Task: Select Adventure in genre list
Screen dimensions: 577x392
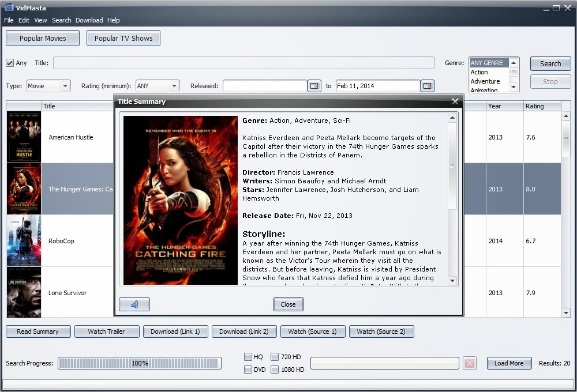Action: click(x=489, y=81)
